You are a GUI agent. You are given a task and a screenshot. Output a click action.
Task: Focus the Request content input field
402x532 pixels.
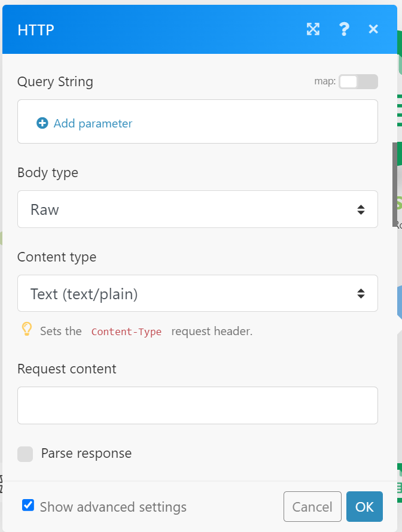[197, 406]
